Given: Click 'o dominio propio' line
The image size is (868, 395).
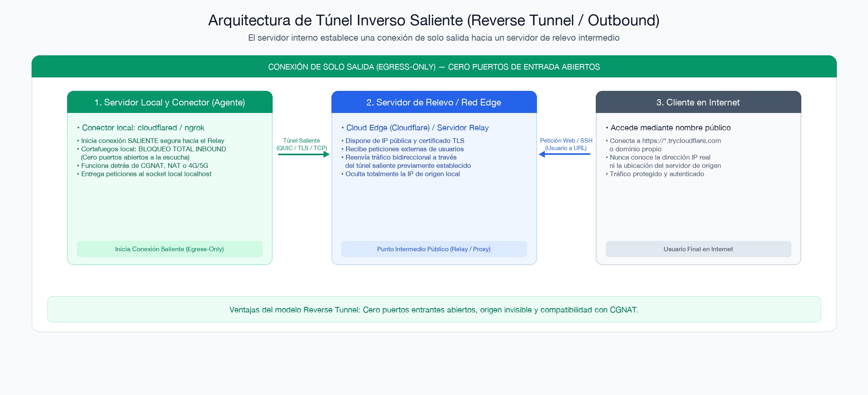Looking at the screenshot, I should [x=635, y=149].
